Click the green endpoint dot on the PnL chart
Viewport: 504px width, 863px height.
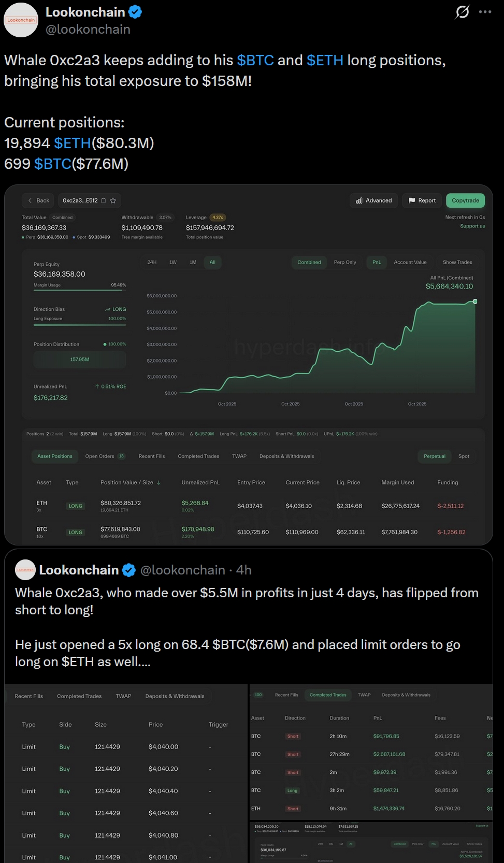[475, 301]
